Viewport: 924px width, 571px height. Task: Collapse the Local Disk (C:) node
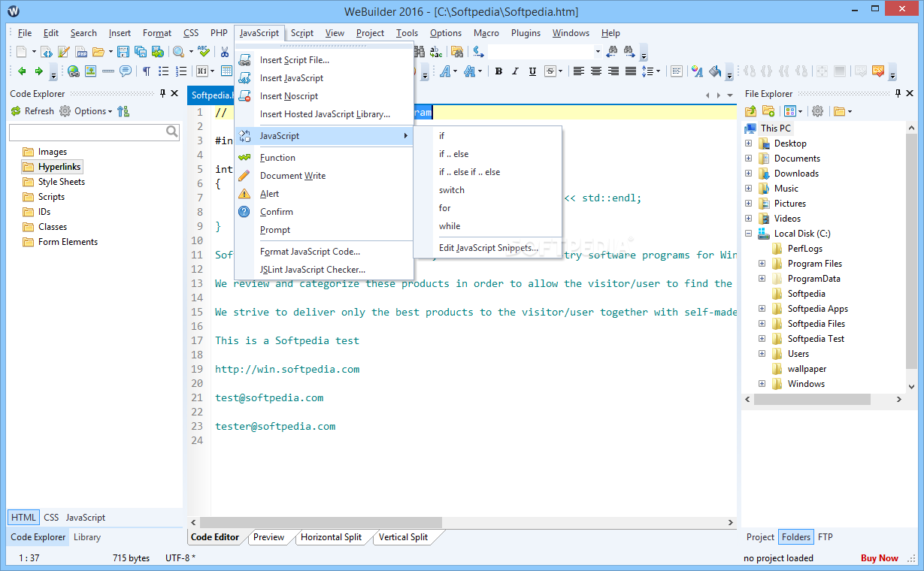pyautogui.click(x=749, y=234)
